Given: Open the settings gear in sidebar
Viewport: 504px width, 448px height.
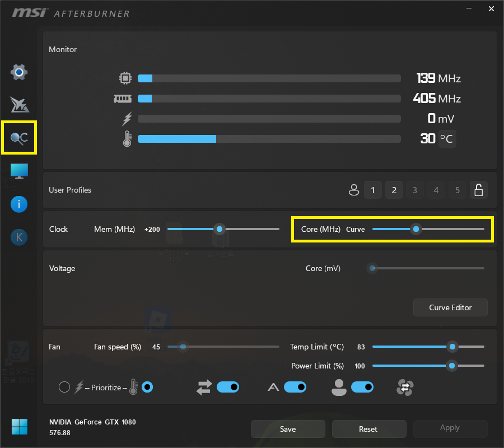Looking at the screenshot, I should (x=19, y=72).
